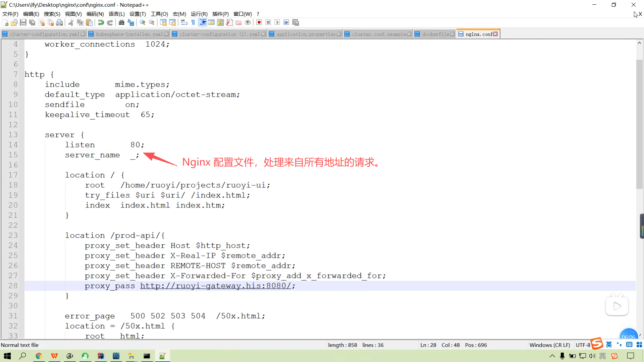Switch to cluster.conf.example tab
644x362 pixels.
tap(378, 34)
